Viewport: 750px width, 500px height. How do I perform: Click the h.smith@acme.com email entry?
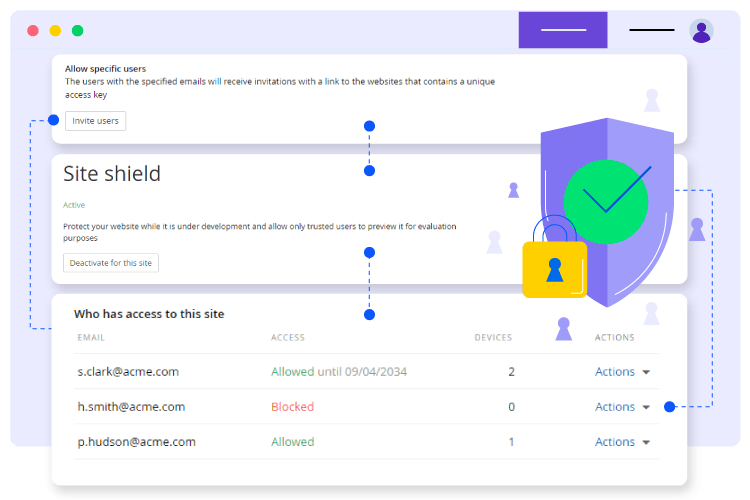click(131, 407)
